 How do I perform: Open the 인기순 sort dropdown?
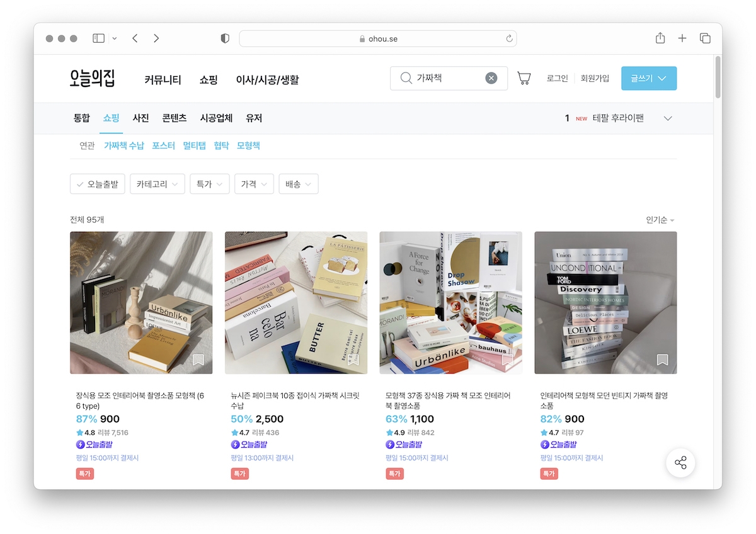coord(660,220)
